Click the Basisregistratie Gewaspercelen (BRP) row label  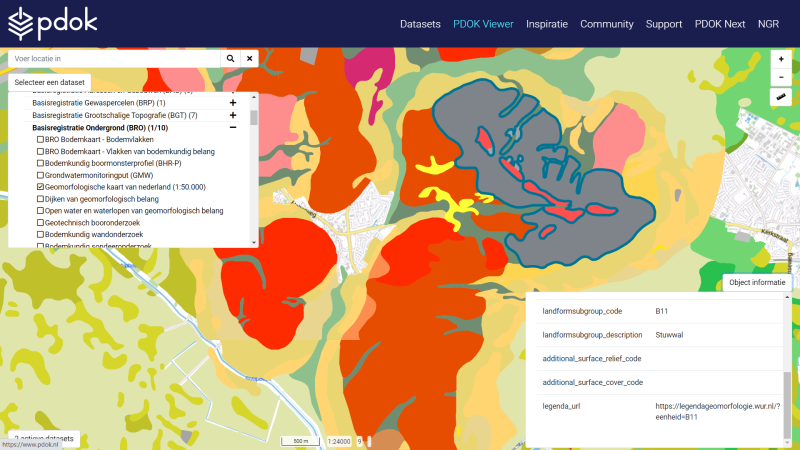98,103
